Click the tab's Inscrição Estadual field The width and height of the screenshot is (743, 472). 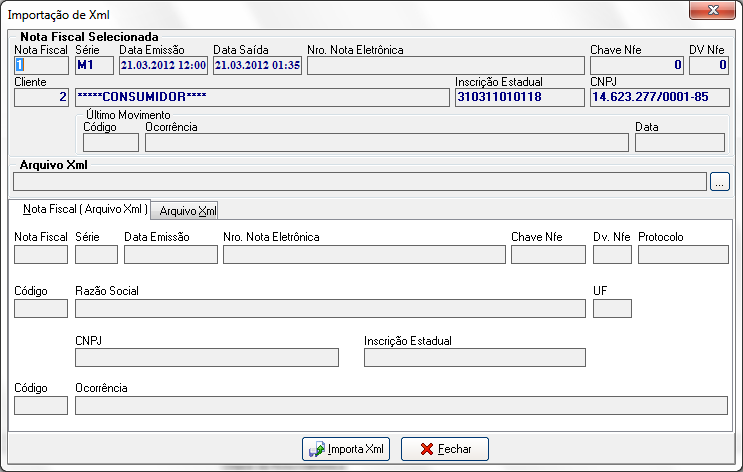click(475, 358)
